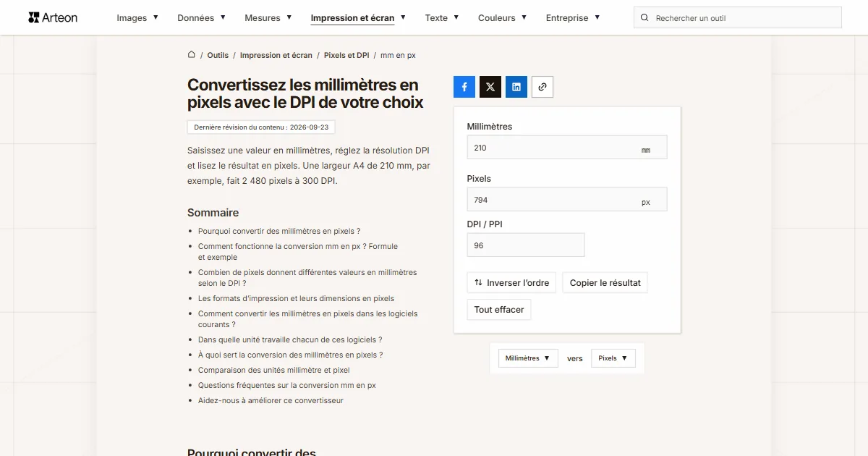Click the Pixels result field
Screen dimensions: 868x456
pos(567,200)
